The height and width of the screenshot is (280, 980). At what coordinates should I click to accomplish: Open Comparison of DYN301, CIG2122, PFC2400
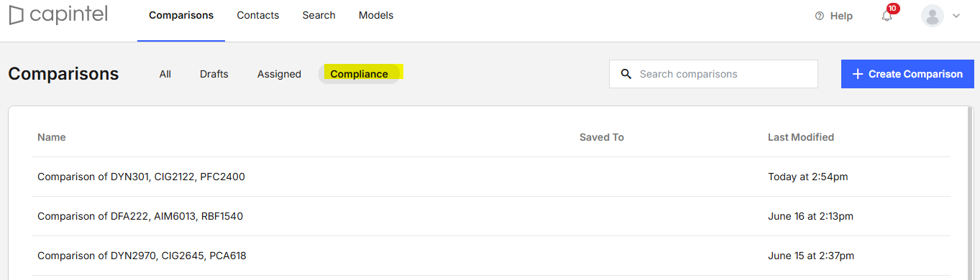click(x=491, y=177)
